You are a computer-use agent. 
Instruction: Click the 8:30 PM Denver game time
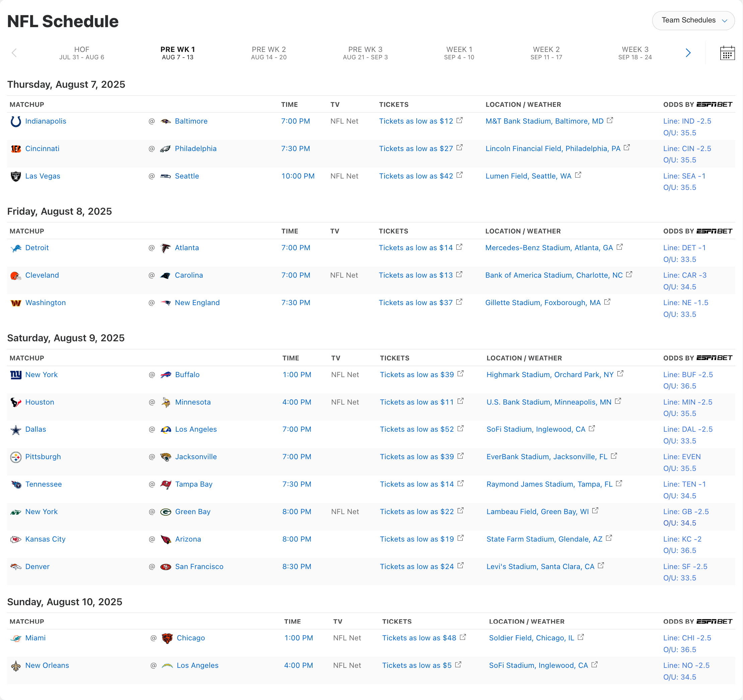[297, 567]
